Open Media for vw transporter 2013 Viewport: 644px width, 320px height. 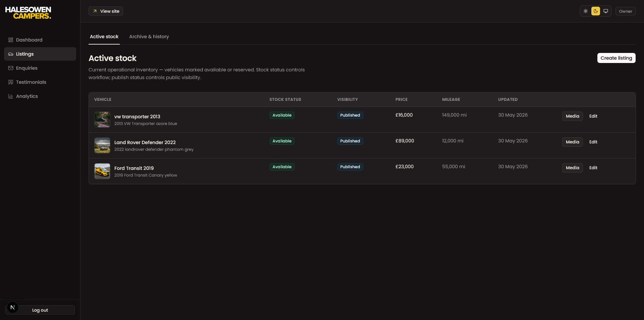572,116
